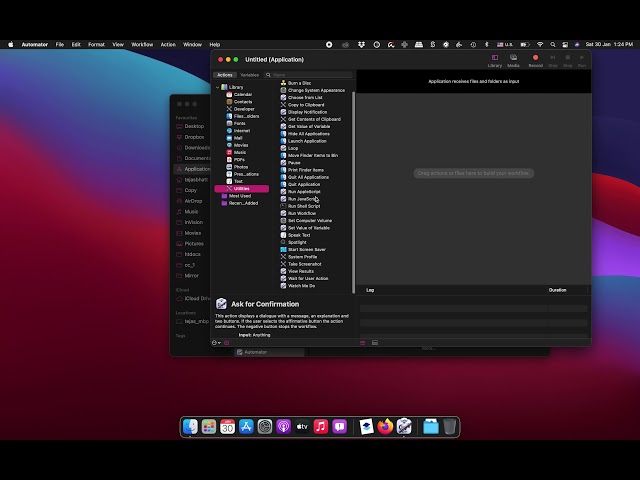Select the Choose from List action
The width and height of the screenshot is (640, 480).
[x=305, y=98]
